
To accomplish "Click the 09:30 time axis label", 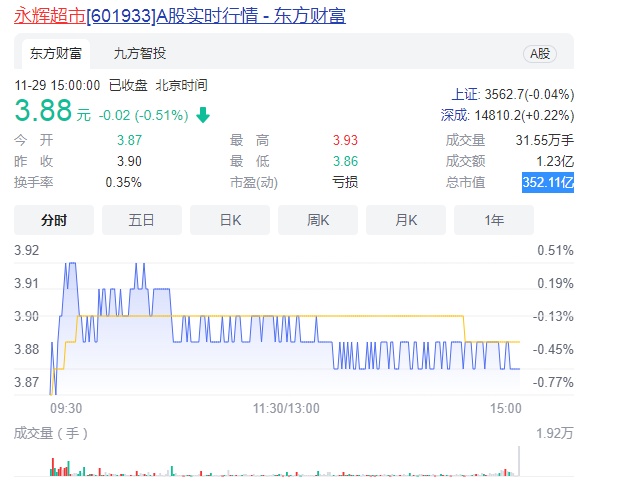I will coord(66,408).
